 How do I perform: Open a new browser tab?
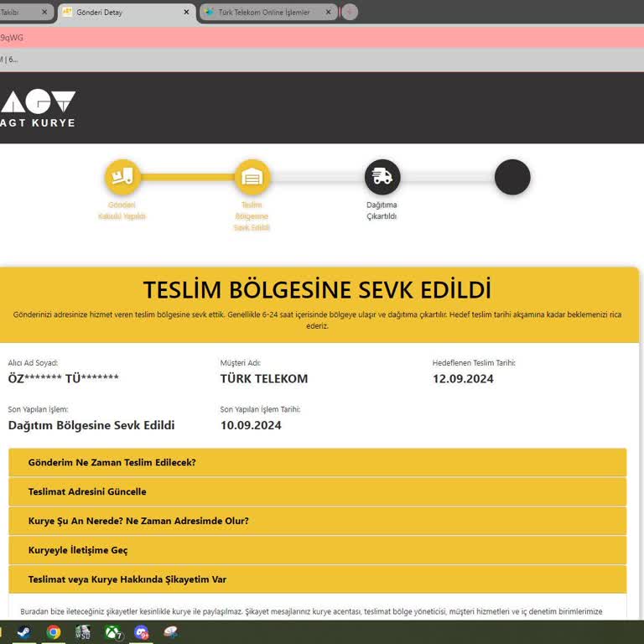[350, 12]
